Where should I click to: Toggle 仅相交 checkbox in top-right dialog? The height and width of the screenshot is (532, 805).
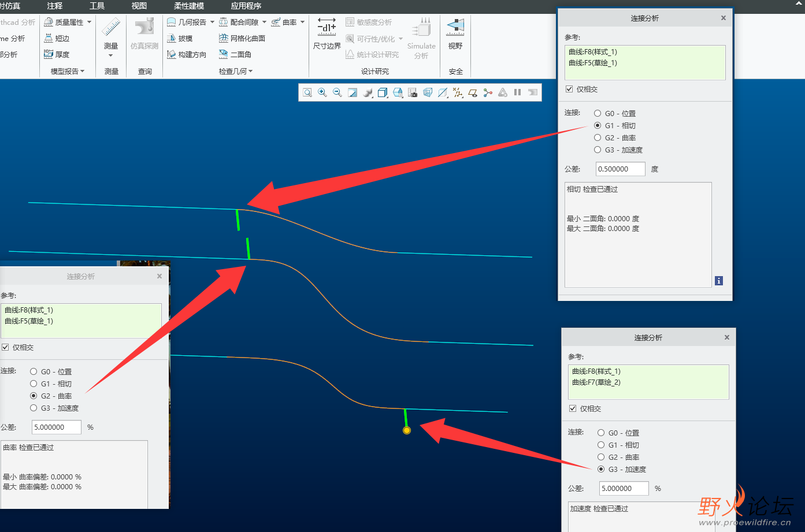[569, 89]
